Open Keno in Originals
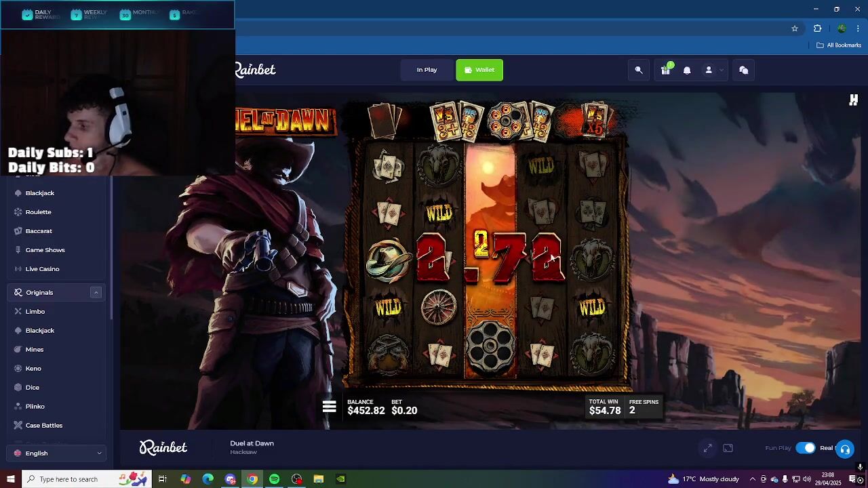This screenshot has height=488, width=868. 33,369
